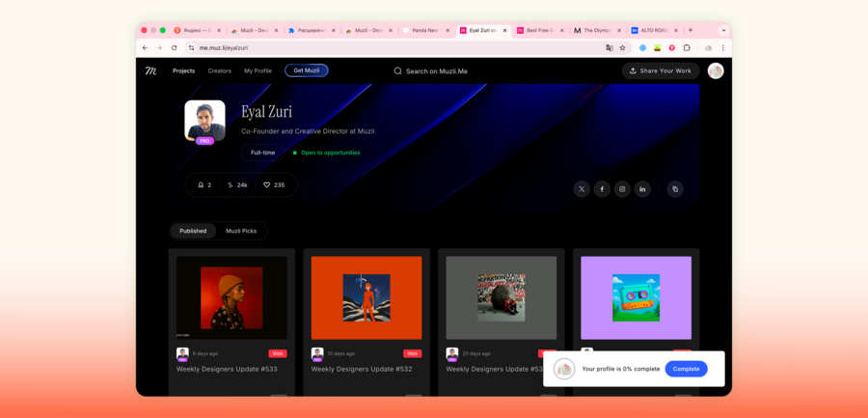
Task: Open the Facebook social profile link
Action: (x=602, y=189)
